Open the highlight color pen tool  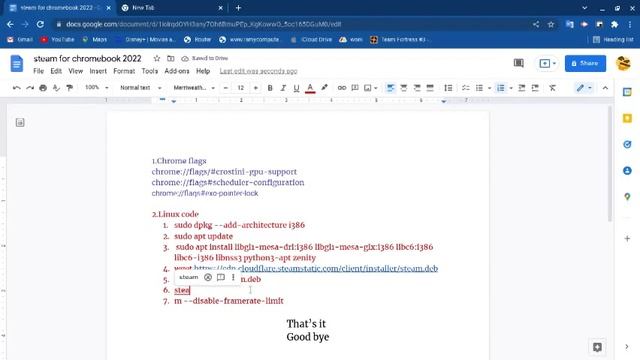[x=324, y=88]
